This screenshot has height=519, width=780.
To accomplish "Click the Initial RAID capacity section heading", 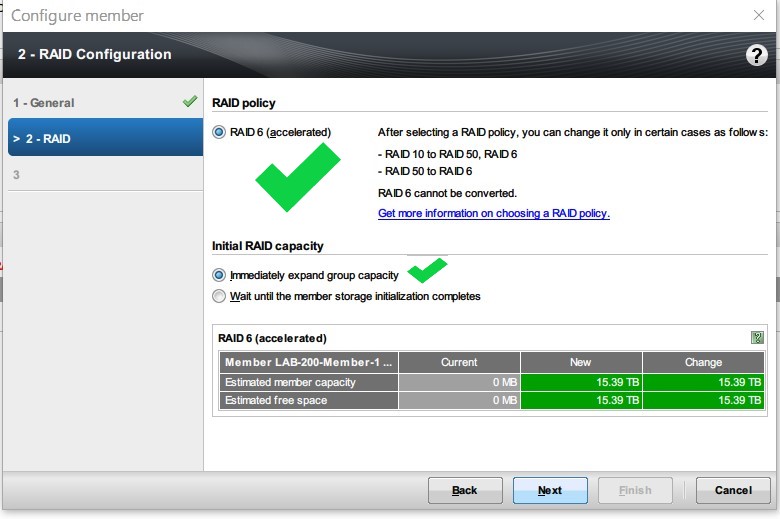I will (268, 246).
